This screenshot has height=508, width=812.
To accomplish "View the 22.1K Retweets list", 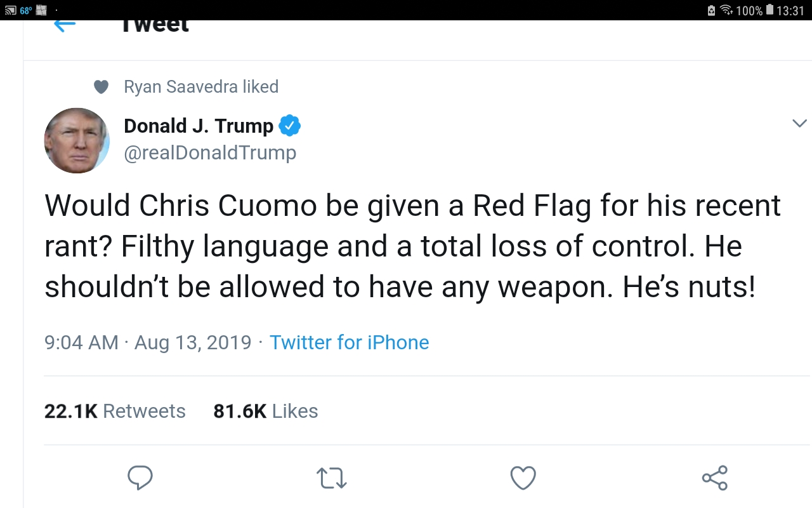I will [115, 411].
